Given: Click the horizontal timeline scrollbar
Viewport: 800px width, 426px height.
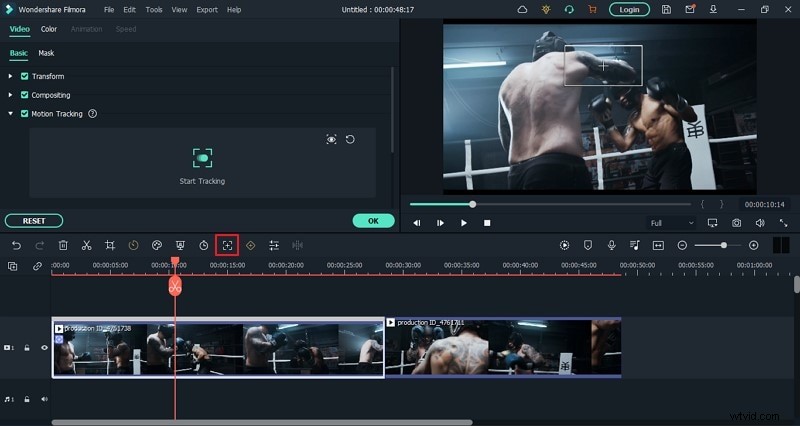Looking at the screenshot, I should [262, 422].
